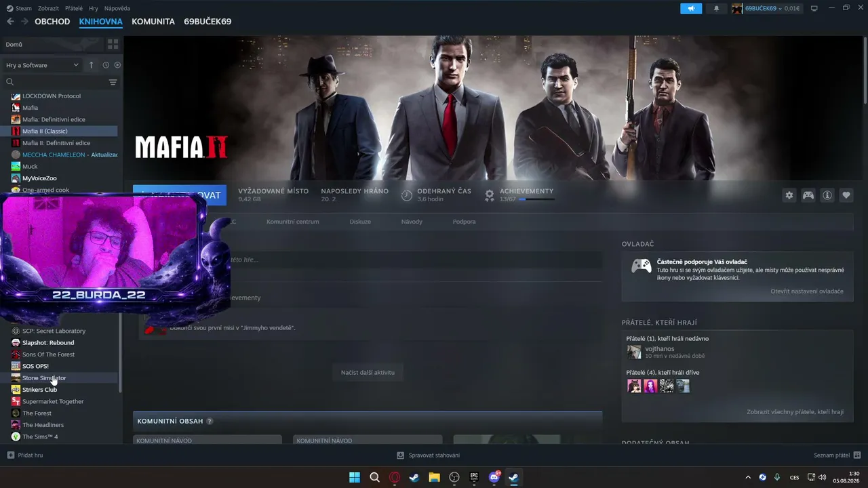Click friend vojthanos in friends panel

(x=660, y=349)
